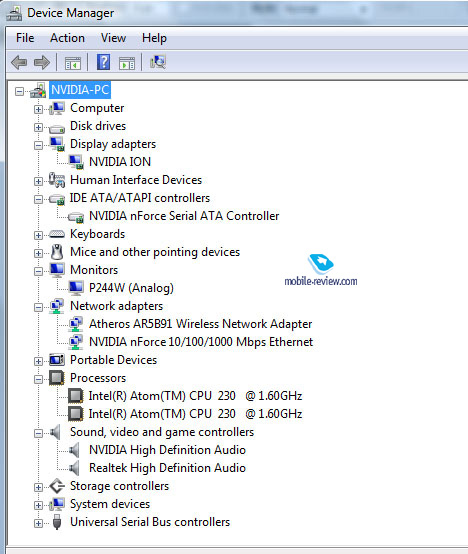Click the show/hide action pane toolbar icon
The width and height of the screenshot is (468, 554).
[127, 63]
